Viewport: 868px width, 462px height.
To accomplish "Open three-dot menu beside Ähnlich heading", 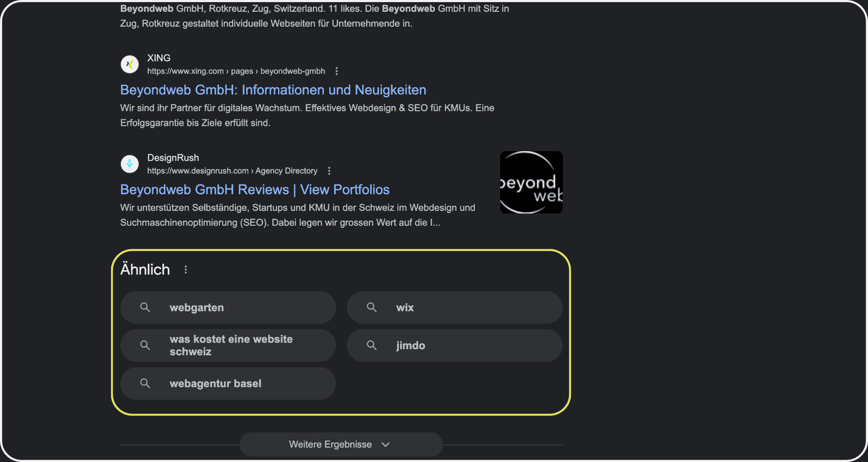I will click(x=186, y=270).
